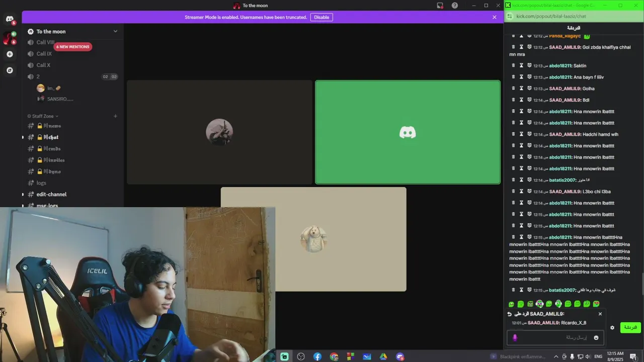Click the 6 New Mentions pill
This screenshot has height=362, width=644.
pos(73,47)
